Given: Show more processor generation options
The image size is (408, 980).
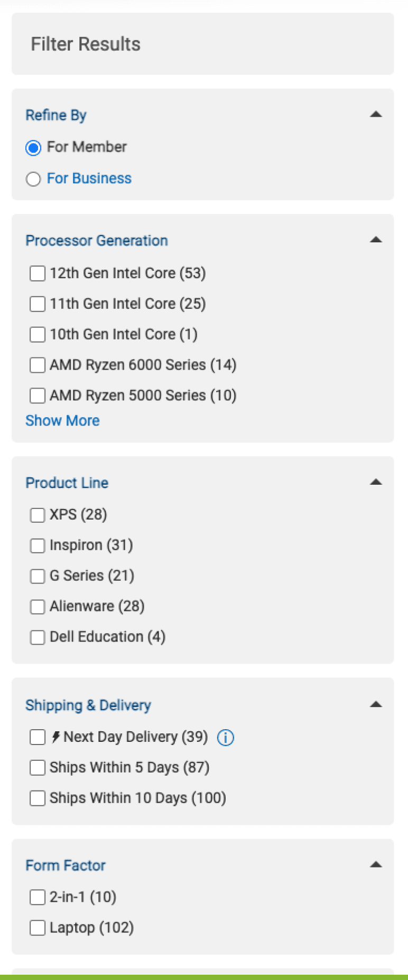Looking at the screenshot, I should (62, 421).
